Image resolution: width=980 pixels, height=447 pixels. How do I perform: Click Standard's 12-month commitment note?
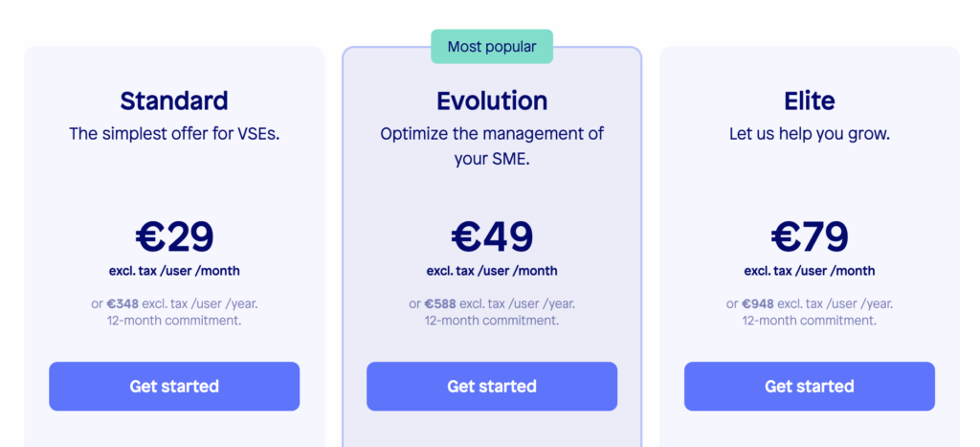click(174, 321)
